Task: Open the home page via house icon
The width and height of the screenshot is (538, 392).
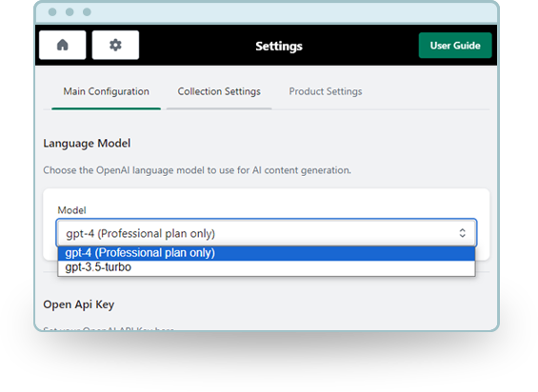Action: [x=63, y=45]
